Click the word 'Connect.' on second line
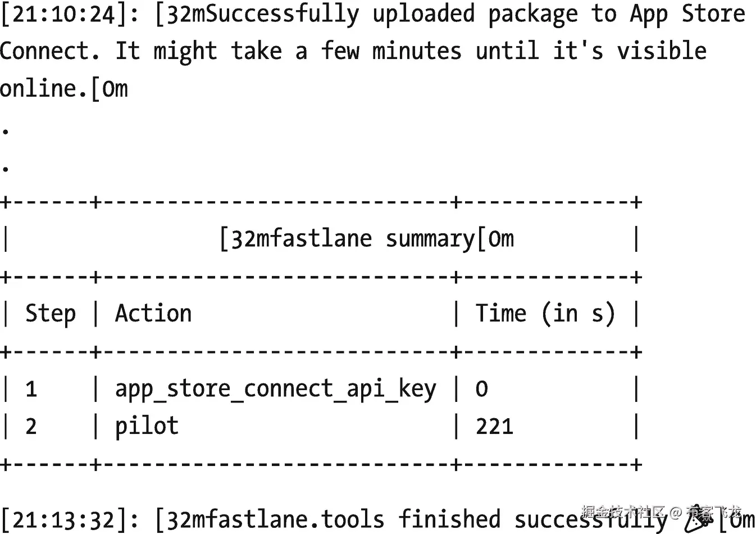 click(49, 51)
